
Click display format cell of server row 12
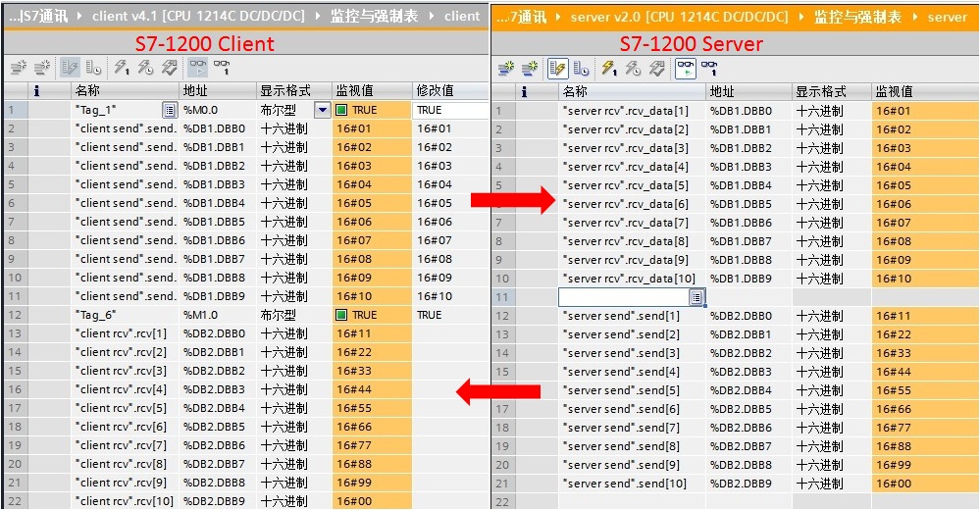[x=832, y=316]
